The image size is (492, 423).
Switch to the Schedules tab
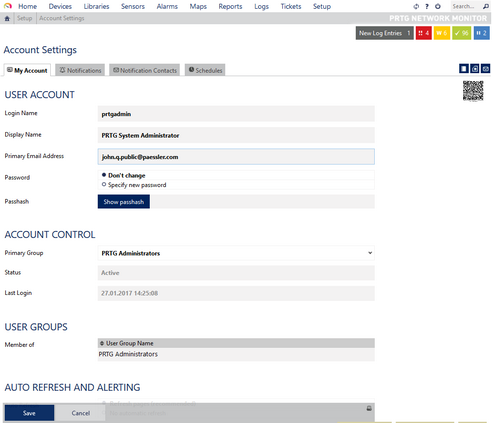(205, 70)
